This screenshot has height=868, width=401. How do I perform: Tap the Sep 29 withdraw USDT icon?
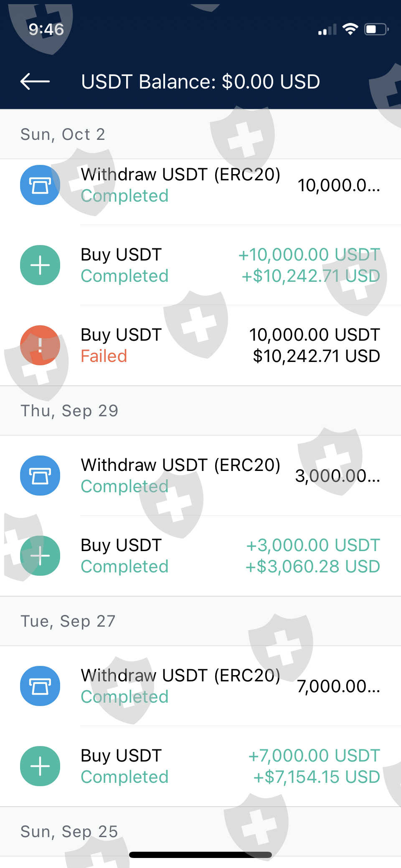pos(40,476)
